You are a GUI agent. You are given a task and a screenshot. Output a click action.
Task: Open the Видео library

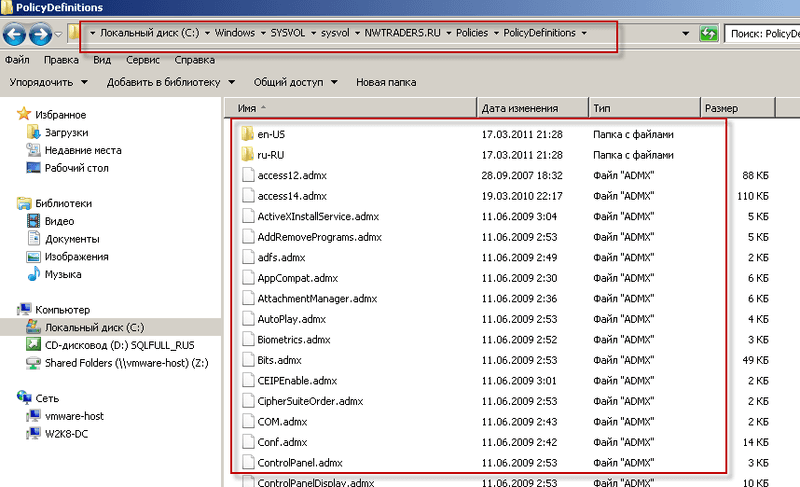click(59, 221)
